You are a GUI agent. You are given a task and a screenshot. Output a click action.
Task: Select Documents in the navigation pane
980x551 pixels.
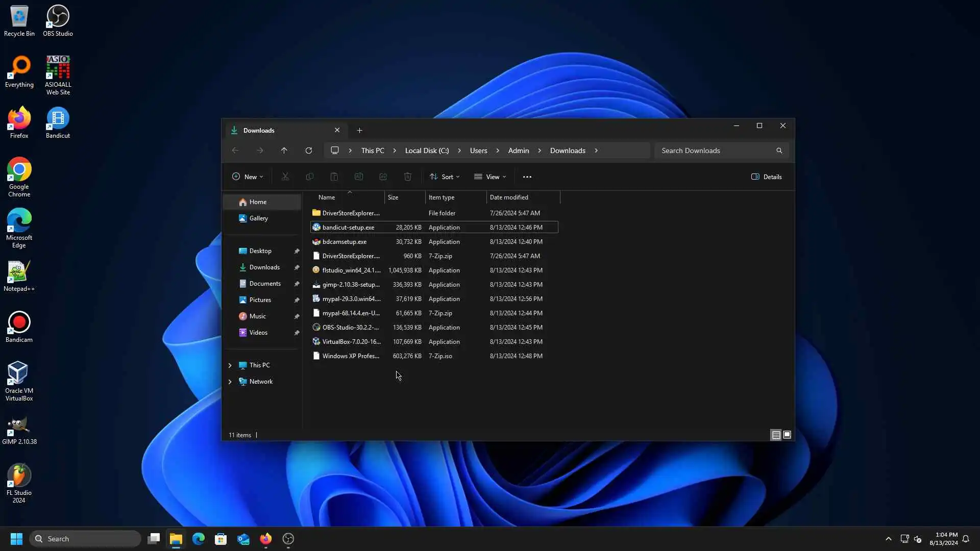coord(264,284)
